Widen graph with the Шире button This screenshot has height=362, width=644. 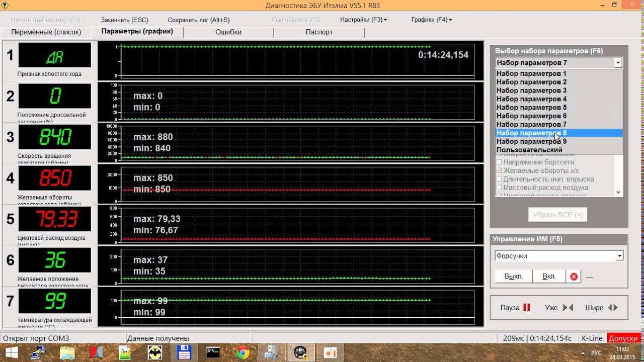pyautogui.click(x=601, y=308)
